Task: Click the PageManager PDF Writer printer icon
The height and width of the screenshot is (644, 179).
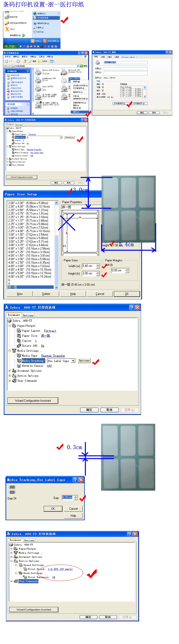Action: pyautogui.click(x=38, y=80)
